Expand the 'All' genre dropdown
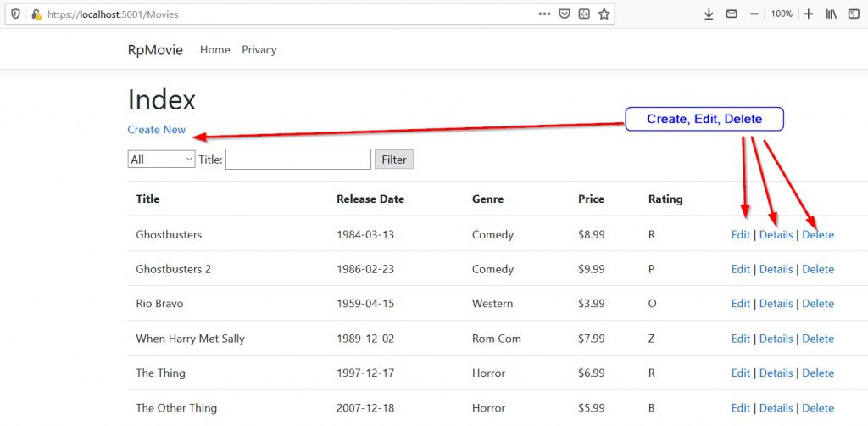Image resolution: width=868 pixels, height=426 pixels. coord(161,159)
